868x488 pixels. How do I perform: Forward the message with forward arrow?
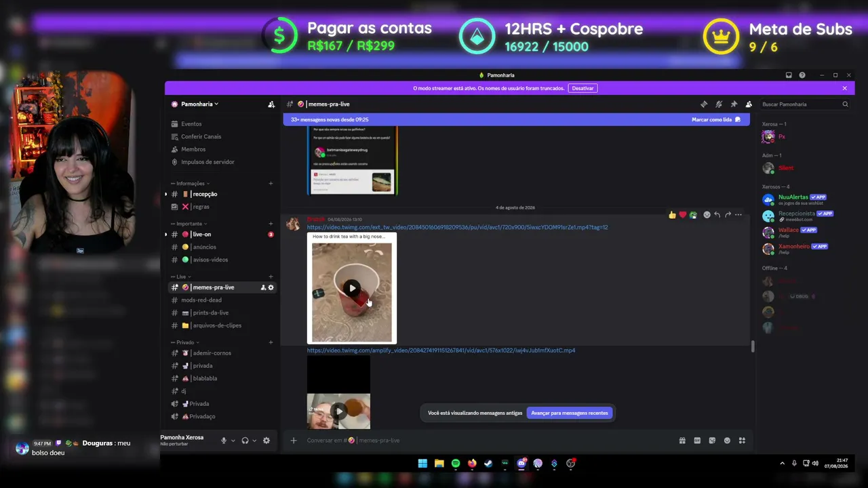728,215
